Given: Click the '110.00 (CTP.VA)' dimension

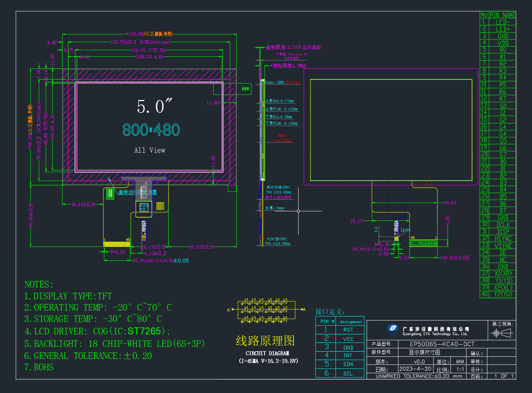Looking at the screenshot, I should point(149,50).
